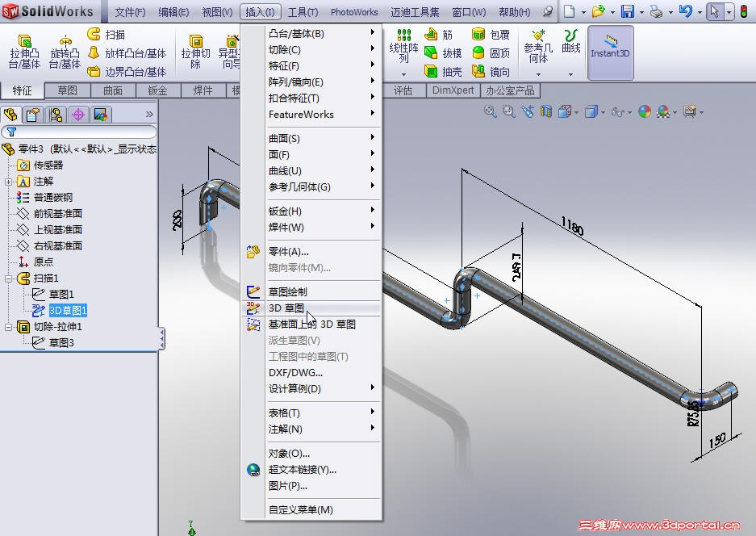Screen dimensions: 756x536
Task: Open the 曲线 dropdown arrow
Action: [571, 74]
